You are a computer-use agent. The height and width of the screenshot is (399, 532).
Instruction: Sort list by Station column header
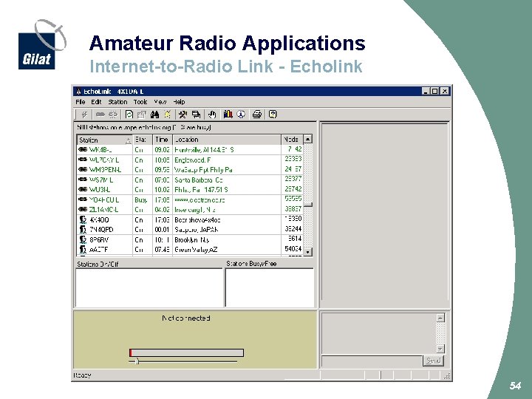point(105,140)
